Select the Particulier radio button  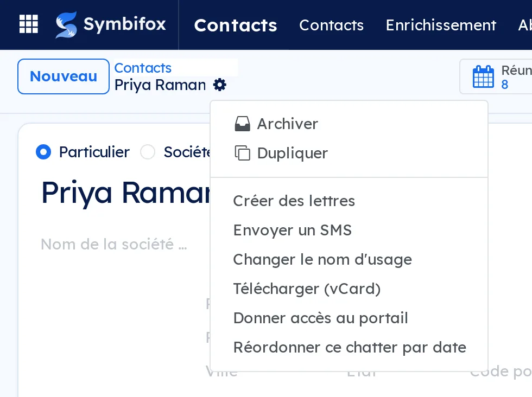(x=43, y=152)
